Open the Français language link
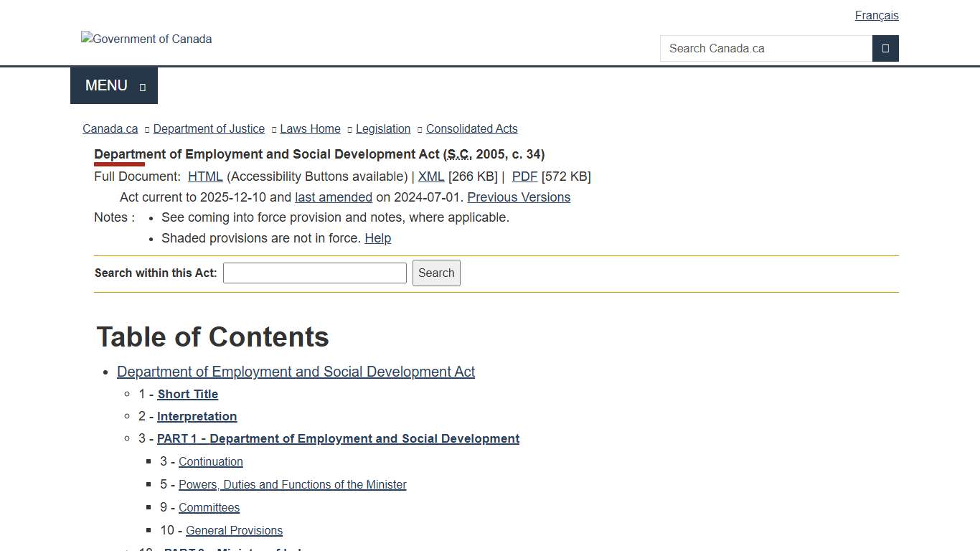Screen dimensions: 980x551 (x=876, y=15)
